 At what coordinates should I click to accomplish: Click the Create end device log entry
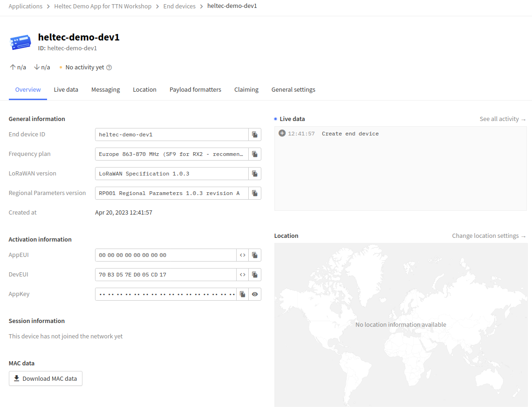pyautogui.click(x=400, y=134)
